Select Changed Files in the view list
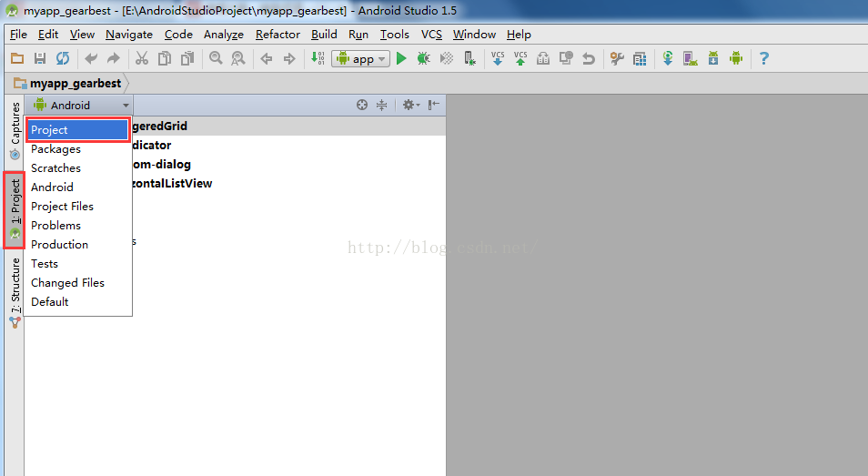 [x=77, y=282]
